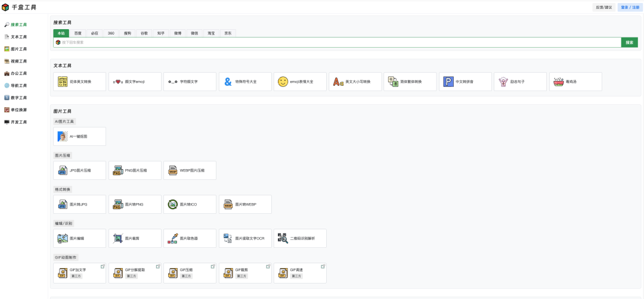Open the GIF调速 file icon
The height and width of the screenshot is (299, 644).
283,273
